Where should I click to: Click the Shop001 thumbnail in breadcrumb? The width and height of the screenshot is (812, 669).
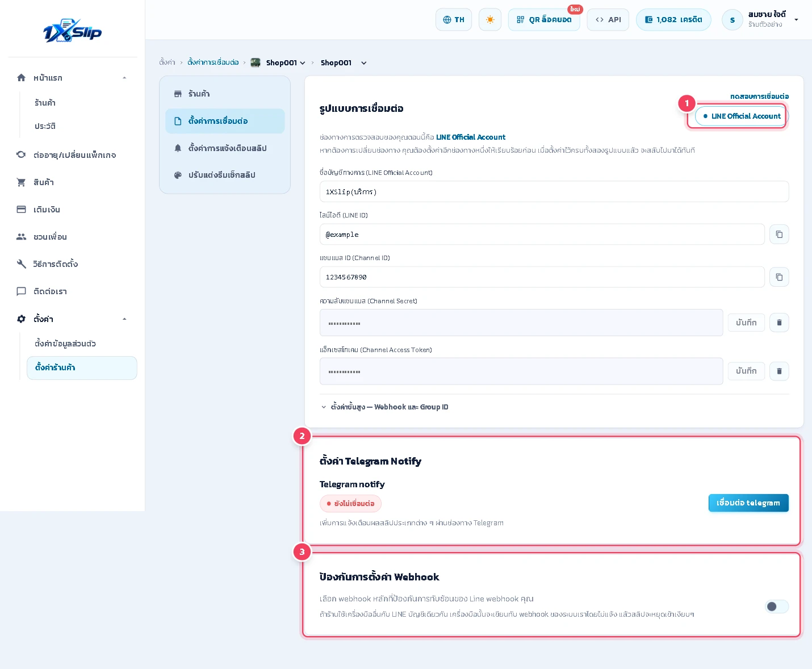click(x=256, y=62)
